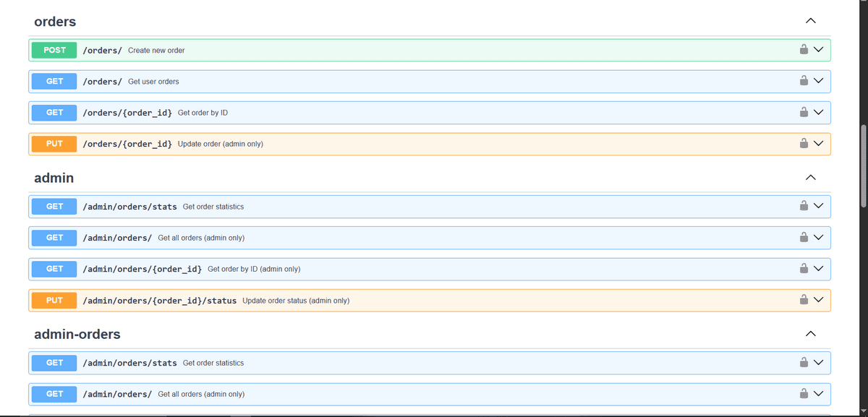Collapse the admin-orders section
The height and width of the screenshot is (417, 868).
coord(810,334)
